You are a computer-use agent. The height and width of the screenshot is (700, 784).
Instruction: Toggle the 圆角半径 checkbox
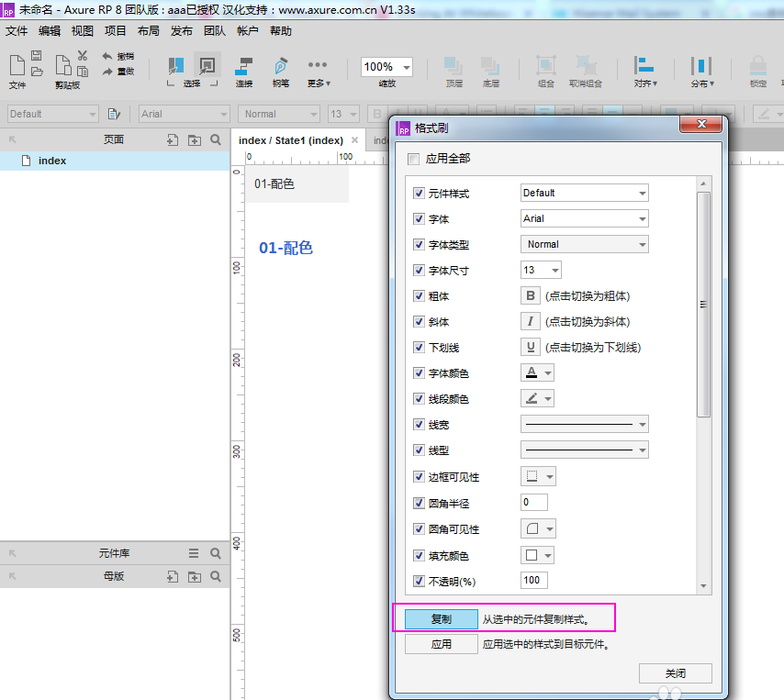pyautogui.click(x=420, y=504)
